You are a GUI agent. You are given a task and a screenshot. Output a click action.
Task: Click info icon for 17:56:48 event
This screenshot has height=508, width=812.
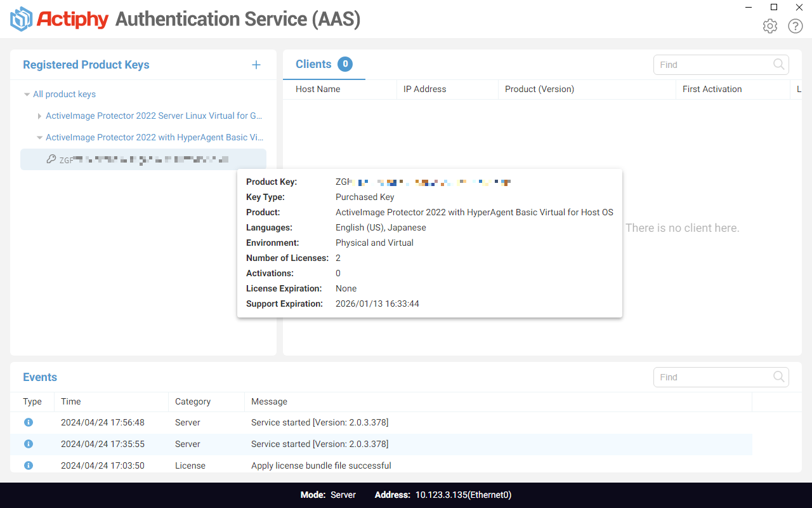click(x=29, y=422)
